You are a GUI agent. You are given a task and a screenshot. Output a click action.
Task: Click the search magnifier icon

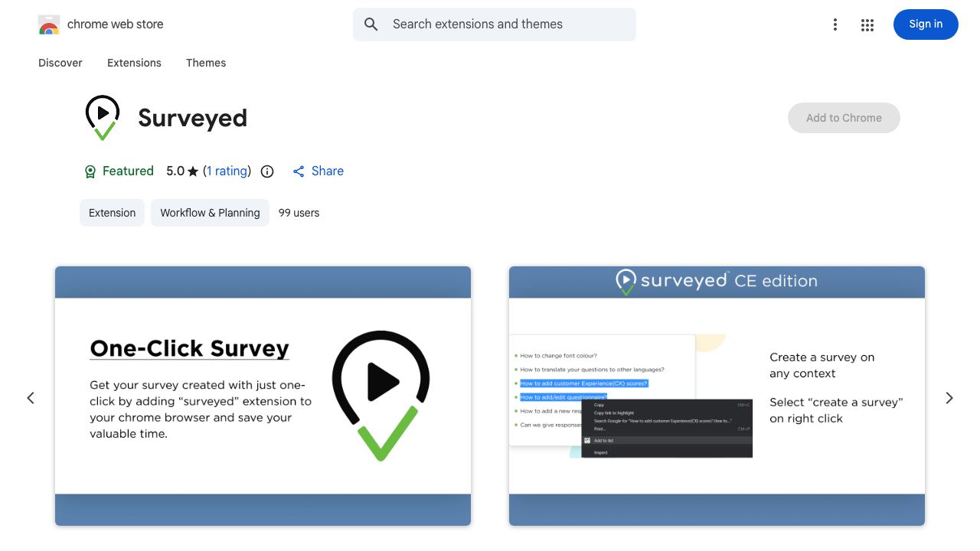[371, 24]
